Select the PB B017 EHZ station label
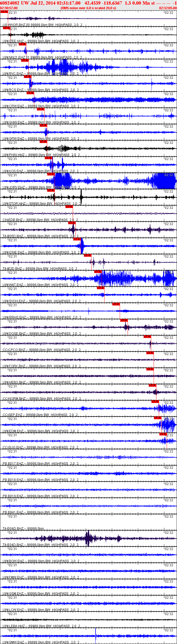The width and height of the screenshot is (177, 644). tap(41, 464)
